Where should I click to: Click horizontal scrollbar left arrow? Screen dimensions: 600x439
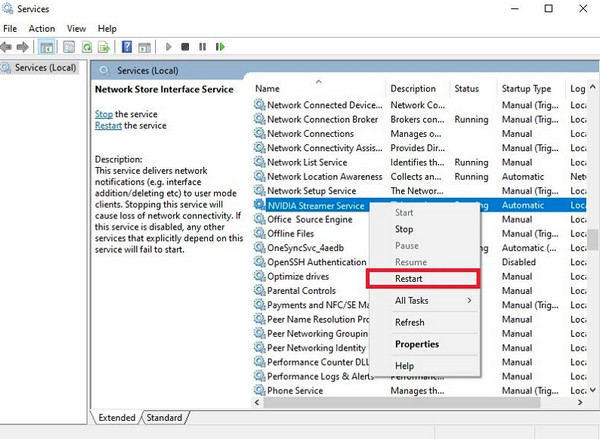point(257,402)
